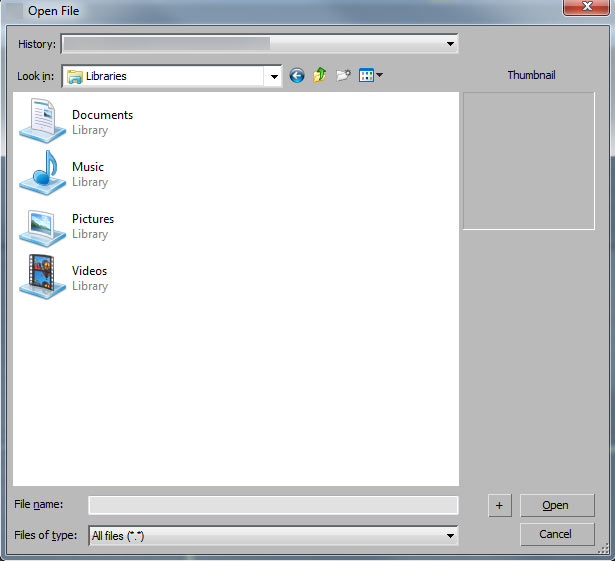
Task: Go up one folder level icon
Action: [320, 75]
